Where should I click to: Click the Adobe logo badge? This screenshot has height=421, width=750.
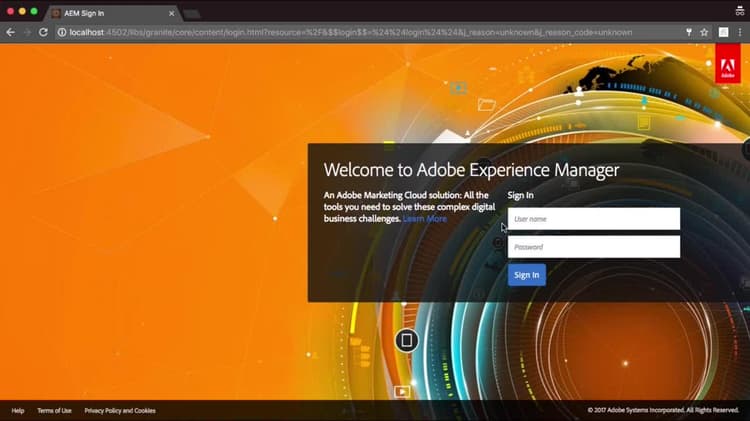728,63
